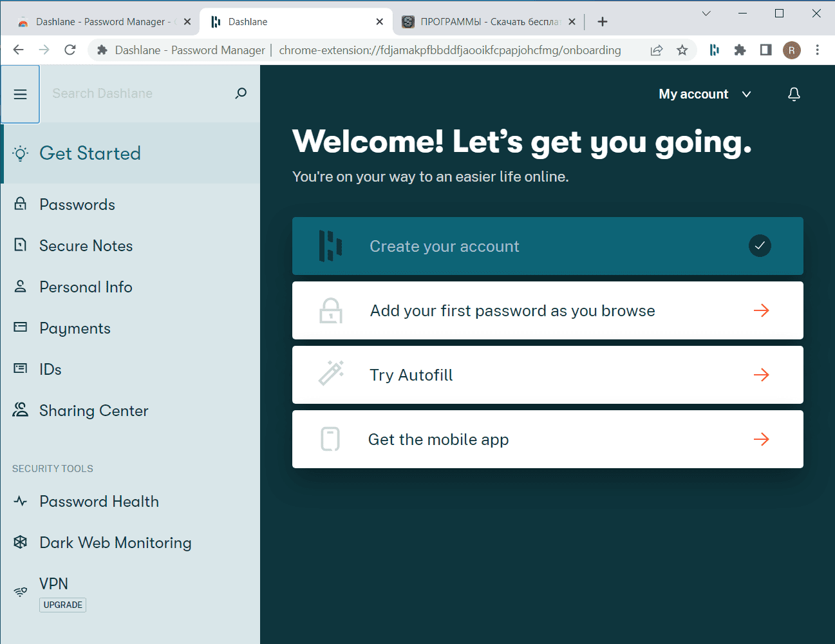This screenshot has height=644, width=835.
Task: Click the arrow on Get the mobile app
Action: click(x=762, y=439)
